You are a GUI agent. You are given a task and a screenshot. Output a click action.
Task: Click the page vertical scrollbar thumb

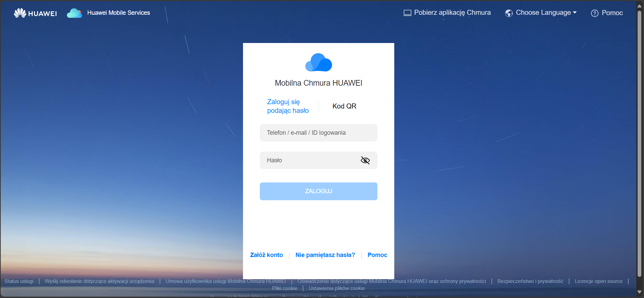[640, 144]
